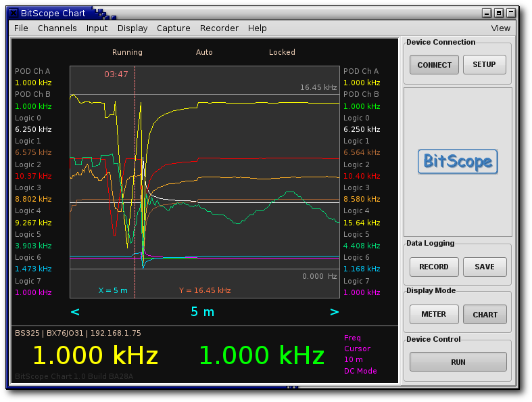Select the left POD Ch A label
Image resolution: width=532 pixels, height=402 pixels.
pyautogui.click(x=32, y=71)
